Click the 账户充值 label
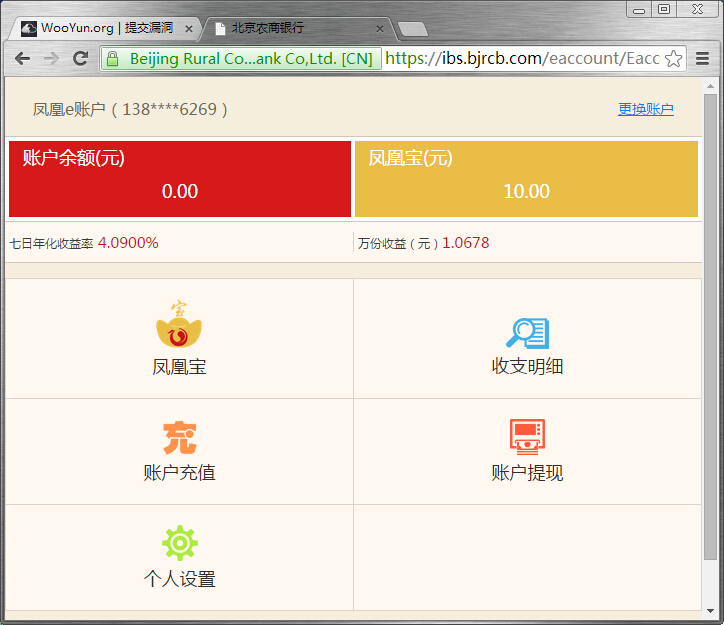The width and height of the screenshot is (724, 625). pyautogui.click(x=180, y=473)
